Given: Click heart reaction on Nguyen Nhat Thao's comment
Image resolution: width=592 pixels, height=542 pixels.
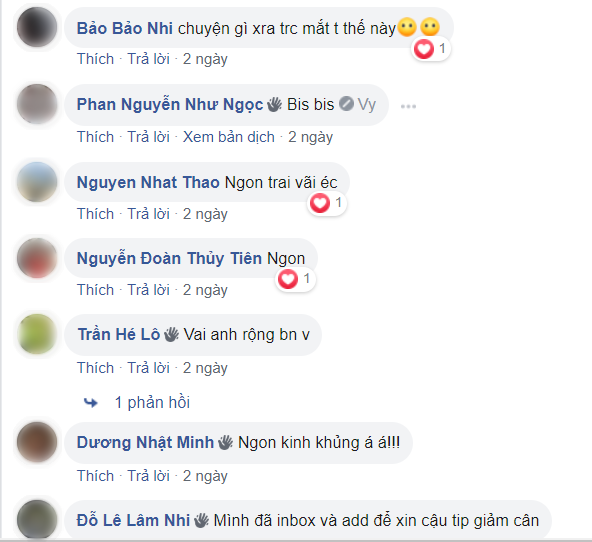Looking at the screenshot, I should tap(320, 203).
